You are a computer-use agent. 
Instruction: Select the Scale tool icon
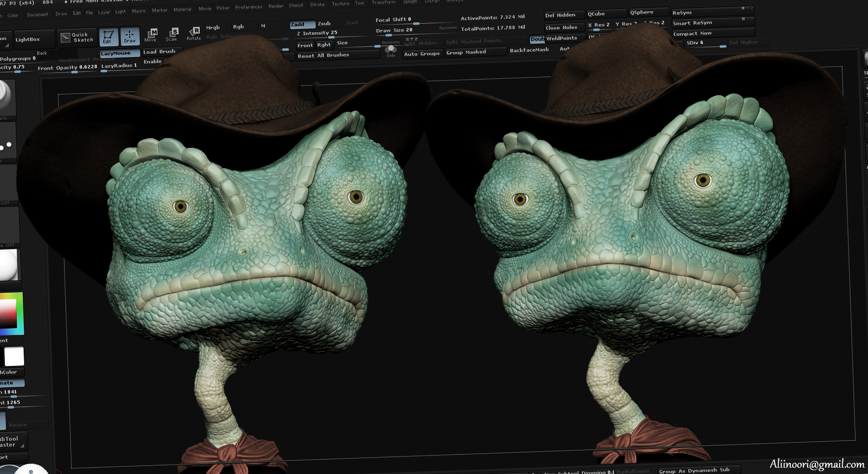[172, 34]
